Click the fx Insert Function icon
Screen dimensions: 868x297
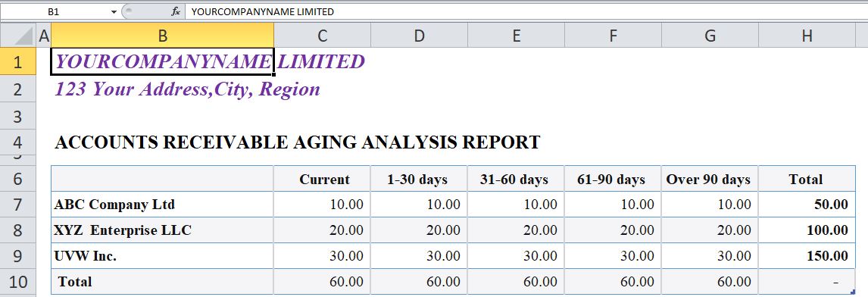click(x=176, y=11)
